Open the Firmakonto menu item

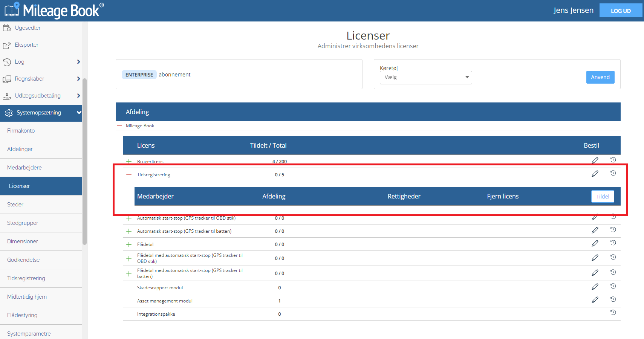(41, 131)
